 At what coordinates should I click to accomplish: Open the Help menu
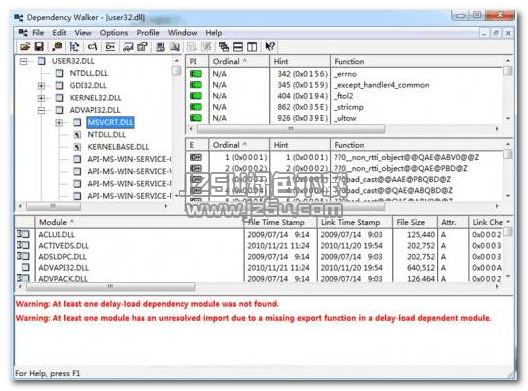(213, 33)
